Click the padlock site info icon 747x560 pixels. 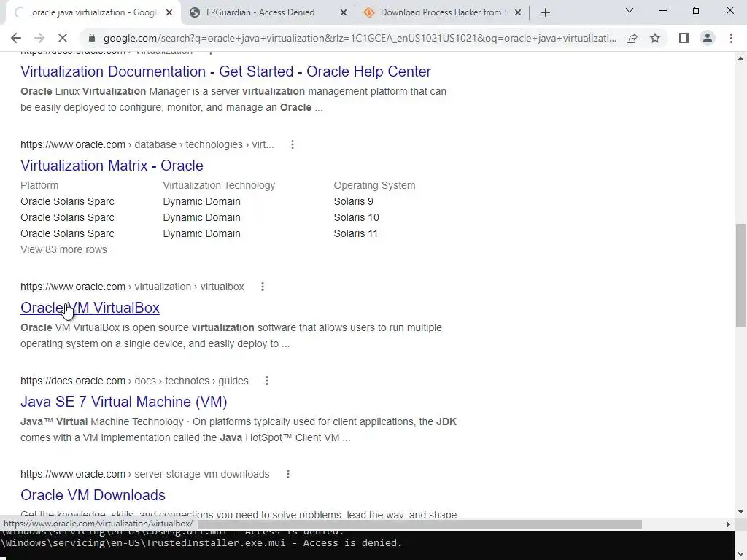pyautogui.click(x=92, y=38)
